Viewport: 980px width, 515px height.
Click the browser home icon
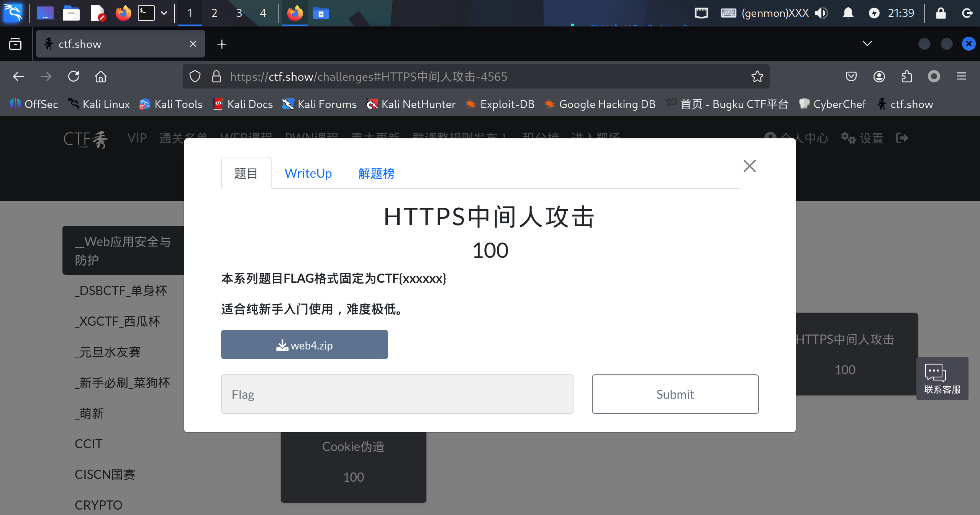click(x=101, y=77)
